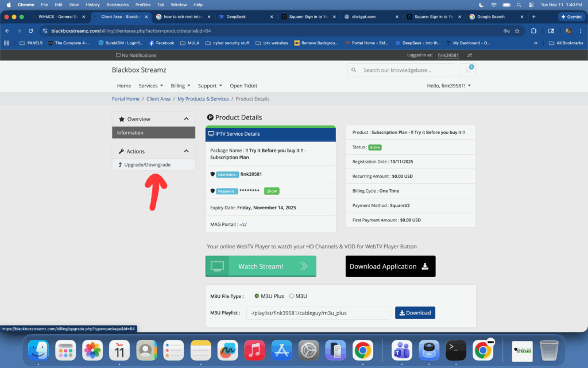588x368 pixels.
Task: Open Finder from the dock
Action: coord(38,349)
